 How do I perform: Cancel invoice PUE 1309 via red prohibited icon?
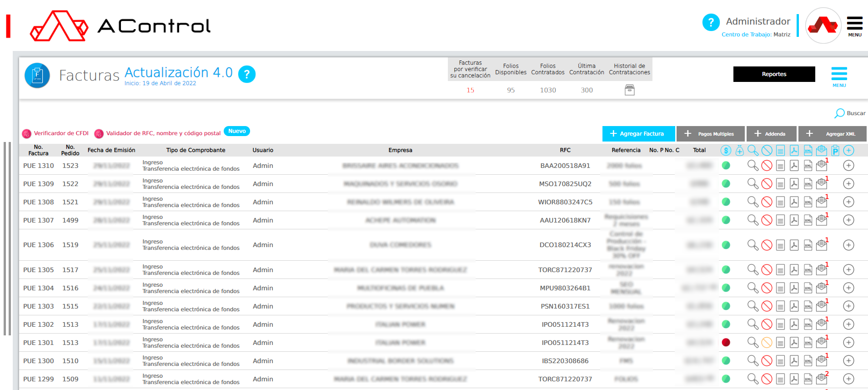(x=767, y=184)
